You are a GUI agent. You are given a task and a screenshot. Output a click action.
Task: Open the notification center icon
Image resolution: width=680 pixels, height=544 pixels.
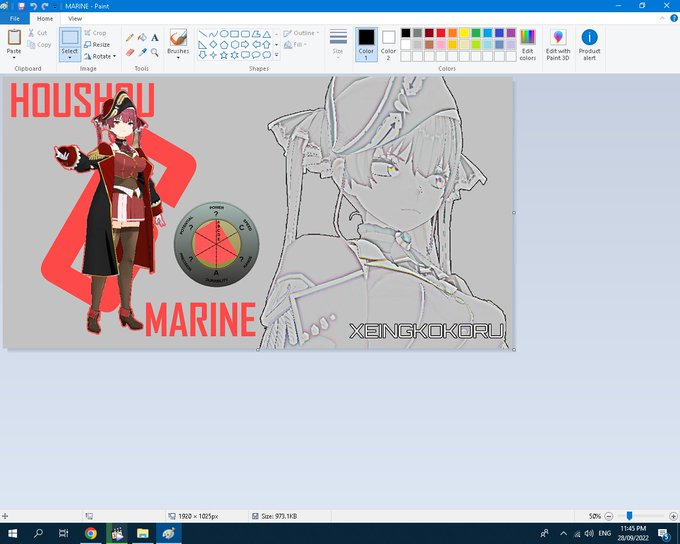coord(664,533)
